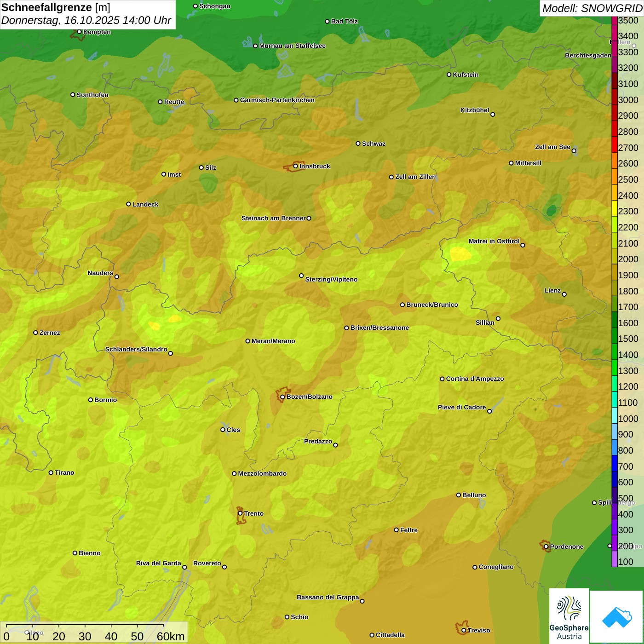
Task: Select the Cortina d'Ampezzo marker dot
Action: (442, 379)
